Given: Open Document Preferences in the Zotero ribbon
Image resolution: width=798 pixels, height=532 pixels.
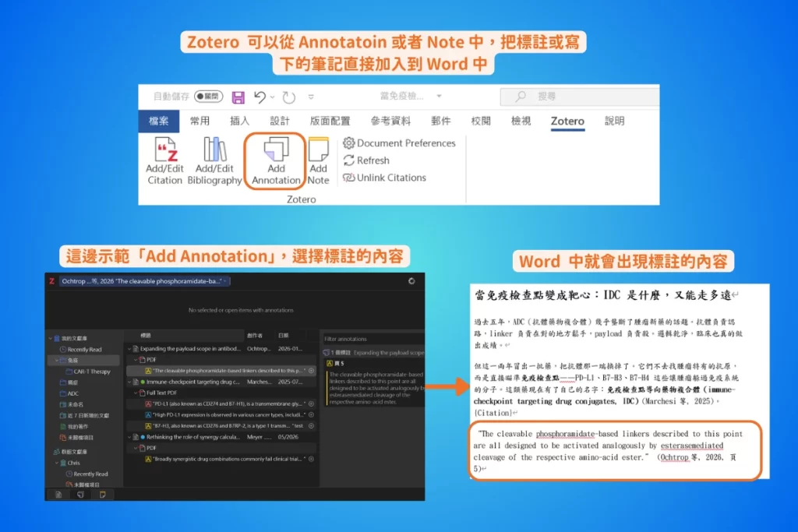Looking at the screenshot, I should (400, 143).
